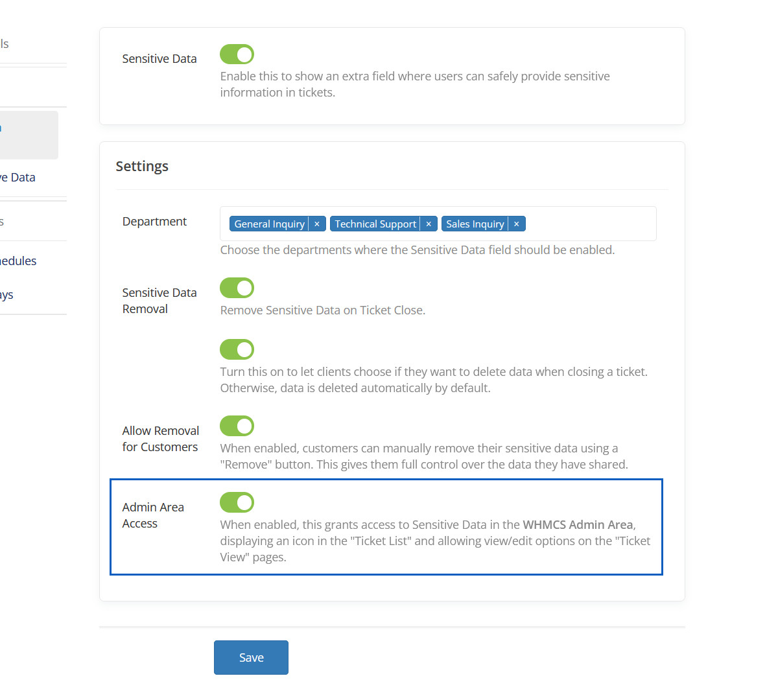The image size is (778, 700).
Task: Click the Technical Support tag label
Action: (375, 224)
